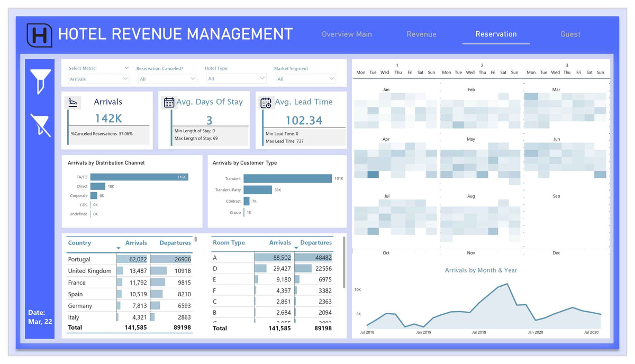The image size is (635, 364).
Task: Click the Apr calendar heatmap label
Action: 386,139
